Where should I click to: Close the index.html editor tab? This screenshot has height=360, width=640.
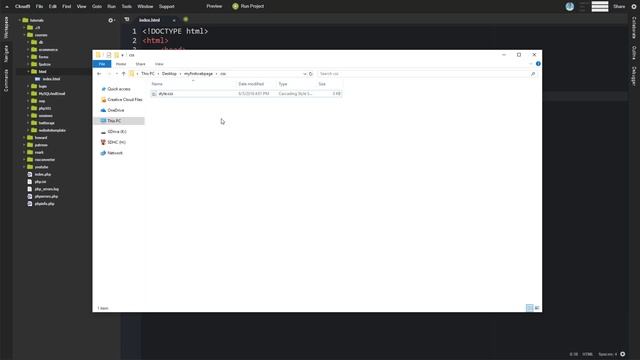click(x=174, y=20)
